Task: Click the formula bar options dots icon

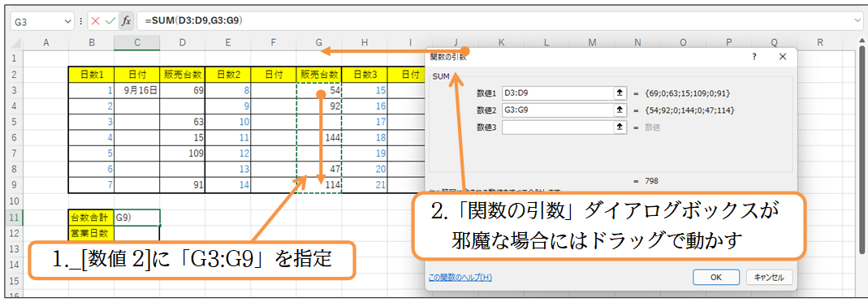Action: (81, 21)
